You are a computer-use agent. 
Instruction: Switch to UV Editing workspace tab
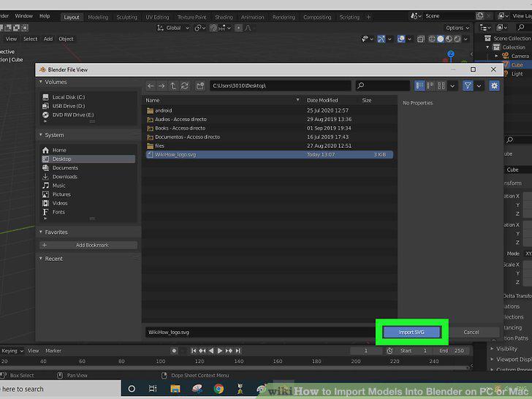[x=157, y=17]
